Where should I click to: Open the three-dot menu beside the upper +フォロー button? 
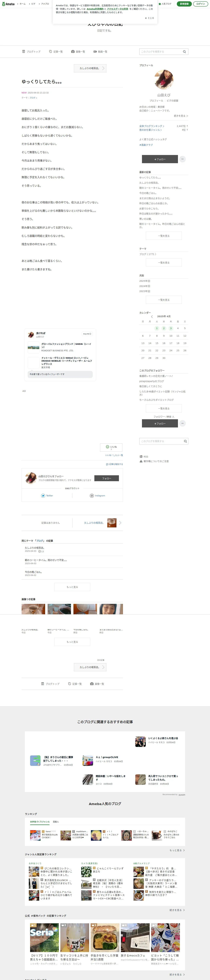coord(183,159)
